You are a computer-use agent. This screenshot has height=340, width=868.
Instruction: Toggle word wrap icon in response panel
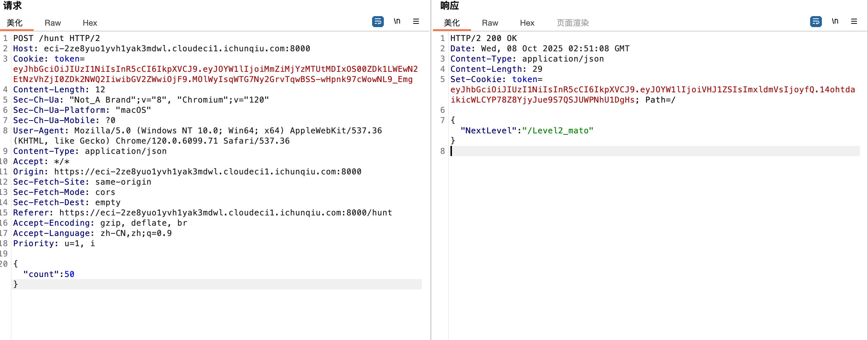click(816, 22)
